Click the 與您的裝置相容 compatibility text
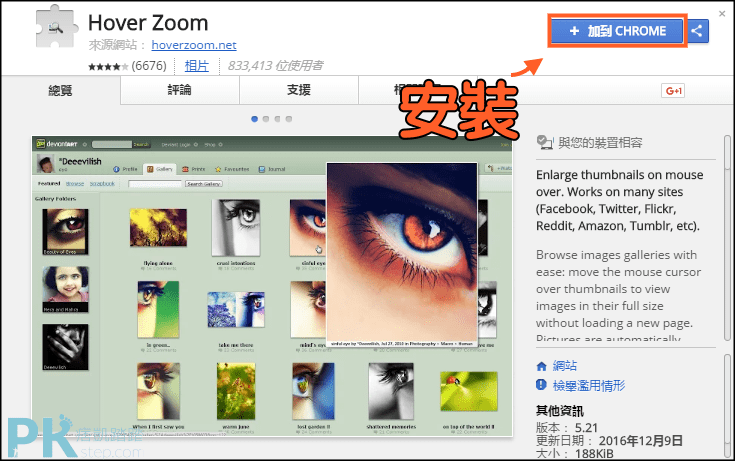735x461 pixels. pos(600,143)
